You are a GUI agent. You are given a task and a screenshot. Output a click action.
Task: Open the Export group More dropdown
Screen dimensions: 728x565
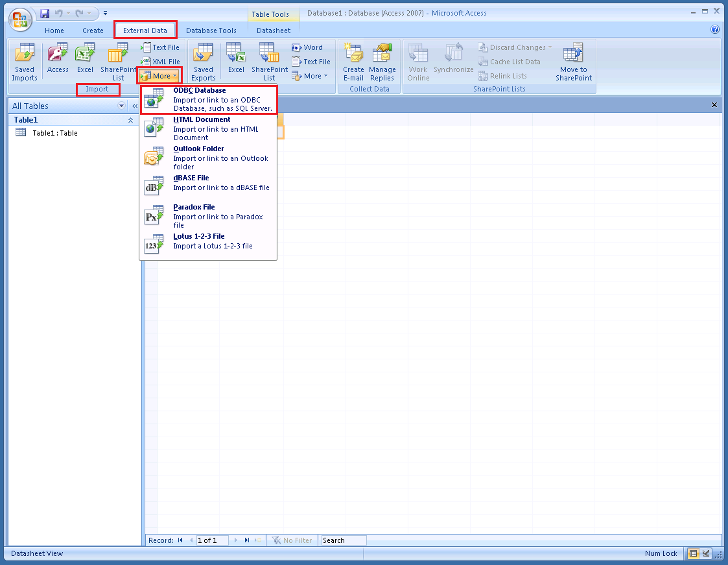[x=310, y=75]
